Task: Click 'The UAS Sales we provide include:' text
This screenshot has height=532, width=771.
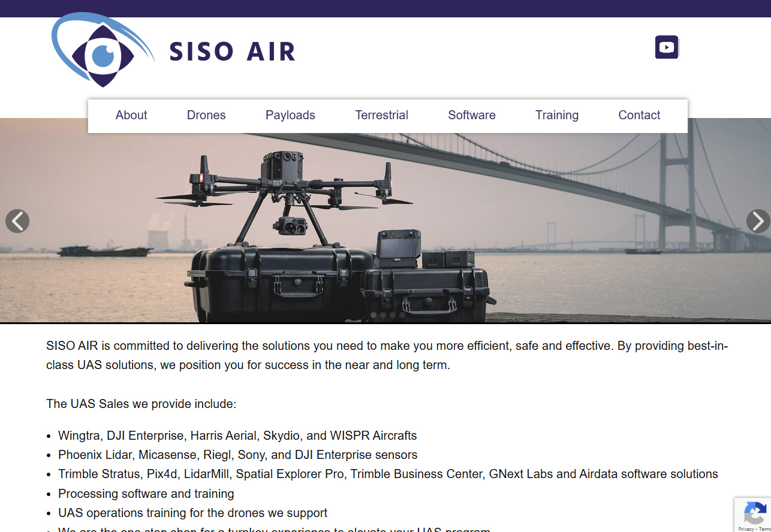Action: [x=141, y=404]
